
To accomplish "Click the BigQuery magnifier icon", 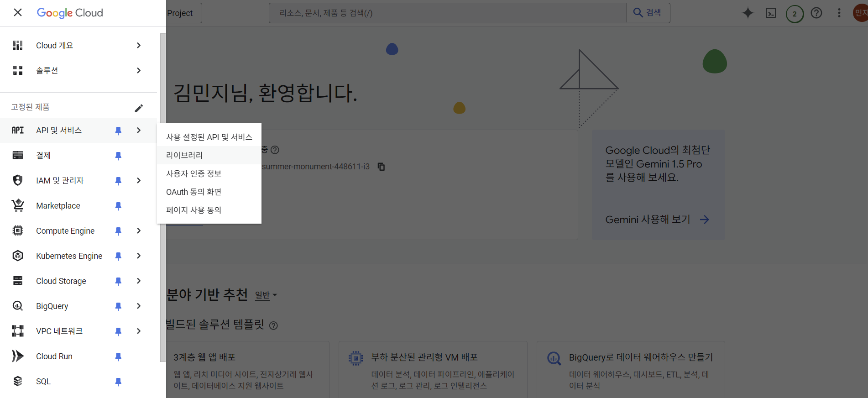I will (18, 306).
